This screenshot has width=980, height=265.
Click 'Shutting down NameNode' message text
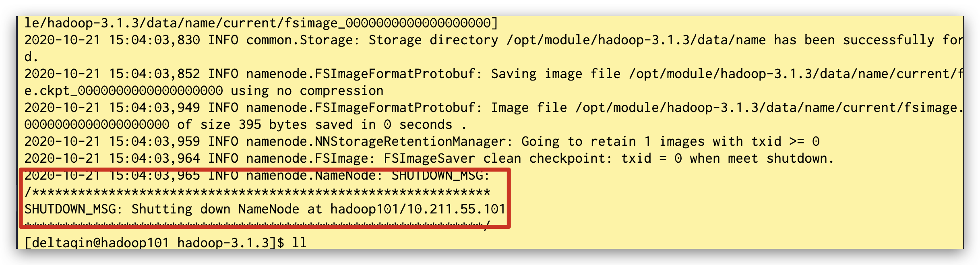pos(215,209)
